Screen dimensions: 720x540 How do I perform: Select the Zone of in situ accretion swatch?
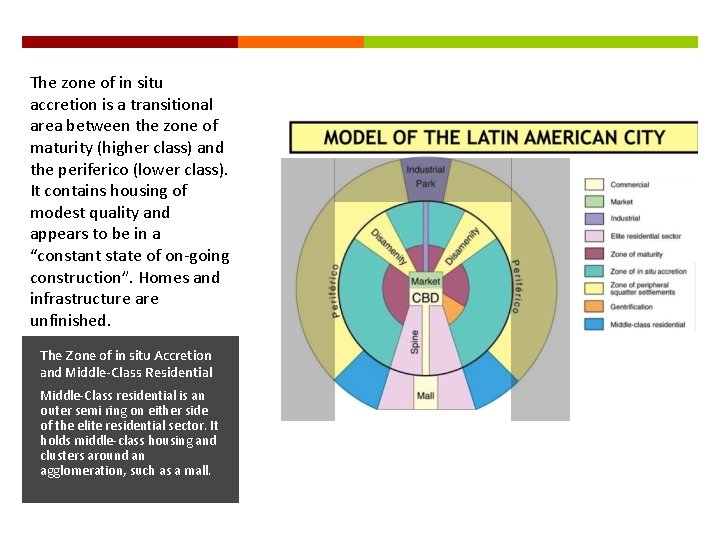pos(594,271)
